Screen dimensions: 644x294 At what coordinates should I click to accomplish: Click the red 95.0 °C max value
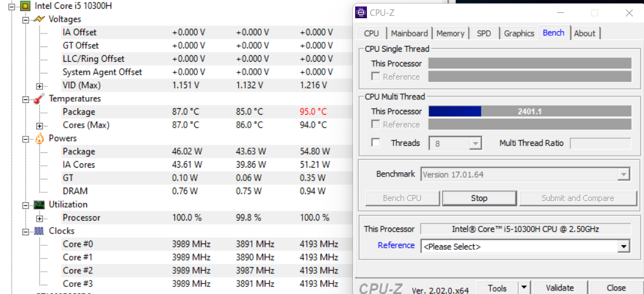point(313,112)
